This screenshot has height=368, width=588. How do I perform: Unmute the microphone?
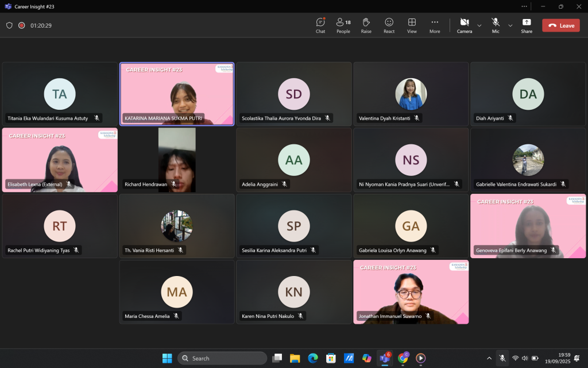pyautogui.click(x=495, y=25)
